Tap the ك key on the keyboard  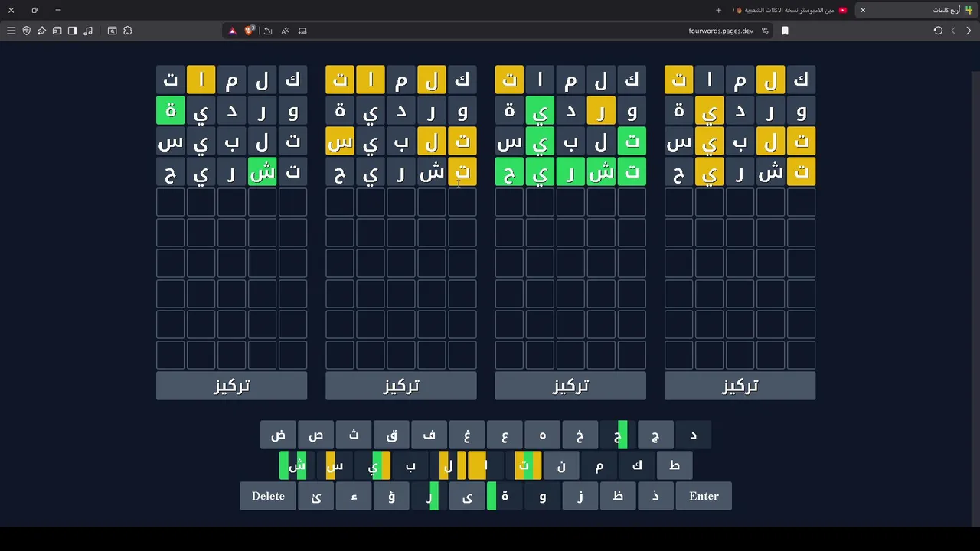pos(636,465)
